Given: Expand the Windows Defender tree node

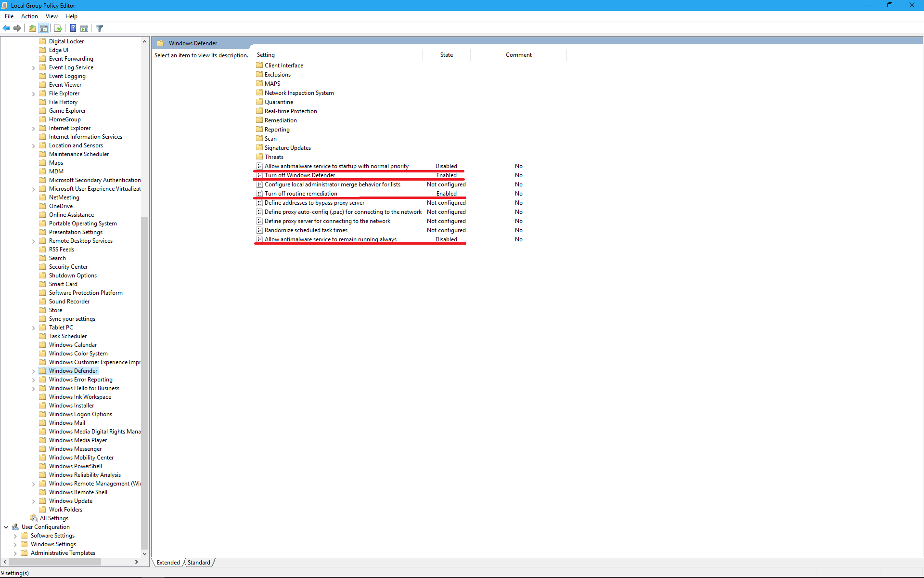Looking at the screenshot, I should point(33,371).
